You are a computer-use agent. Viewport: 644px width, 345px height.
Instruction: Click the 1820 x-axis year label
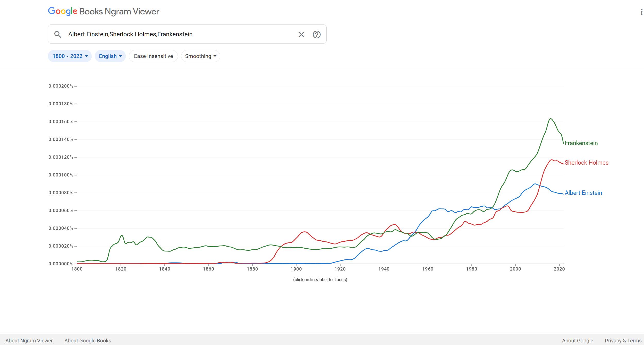pyautogui.click(x=121, y=269)
